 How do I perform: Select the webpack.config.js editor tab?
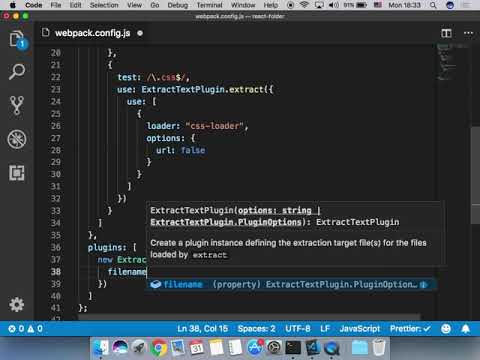click(x=92, y=33)
